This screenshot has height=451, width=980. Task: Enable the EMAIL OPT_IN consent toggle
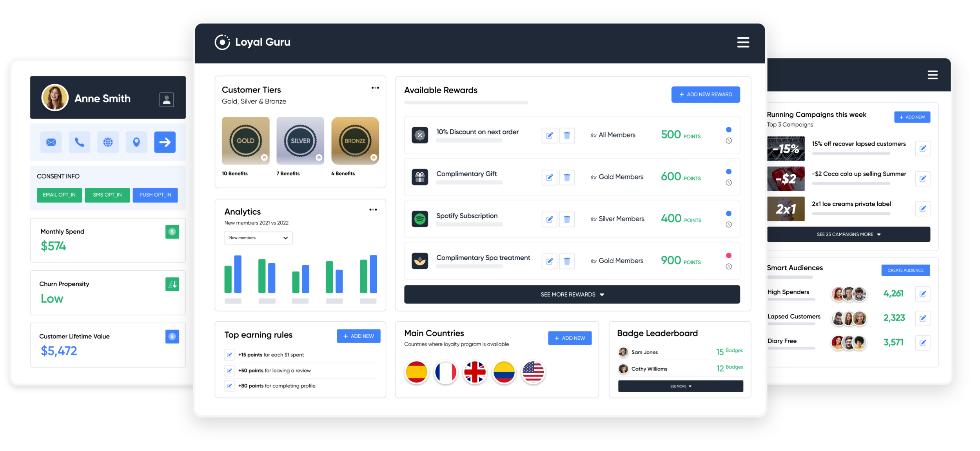tap(59, 195)
